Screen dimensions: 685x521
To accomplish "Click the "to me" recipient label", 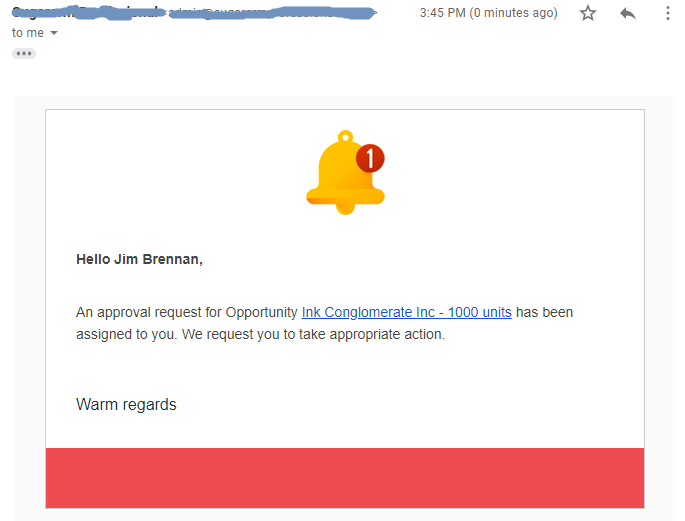I will point(28,33).
